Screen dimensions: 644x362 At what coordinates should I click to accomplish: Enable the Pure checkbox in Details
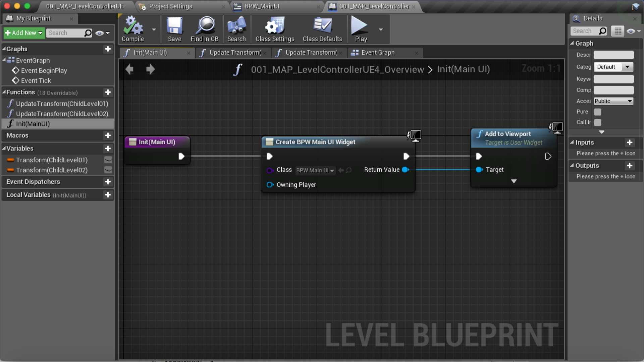coord(598,112)
